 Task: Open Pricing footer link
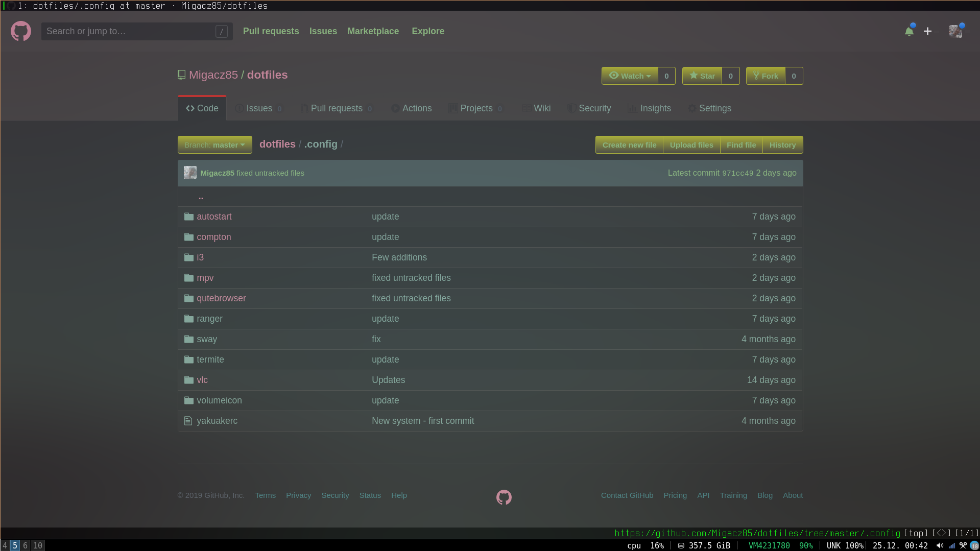click(675, 495)
